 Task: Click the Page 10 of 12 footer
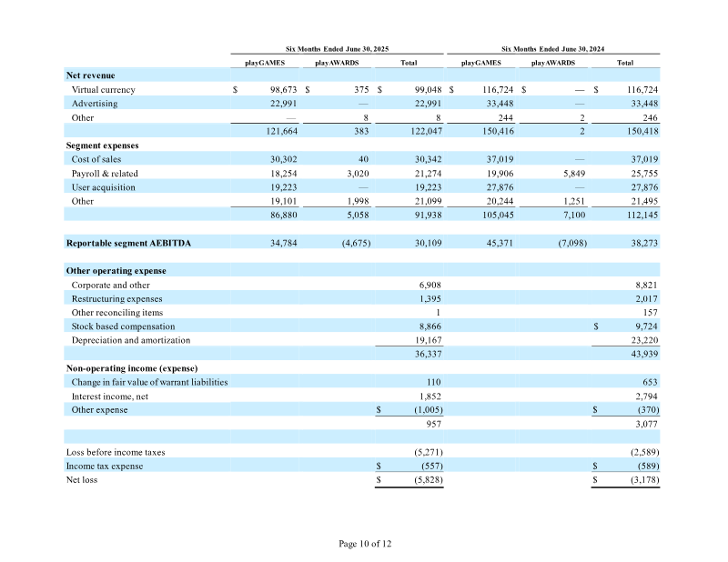365,544
